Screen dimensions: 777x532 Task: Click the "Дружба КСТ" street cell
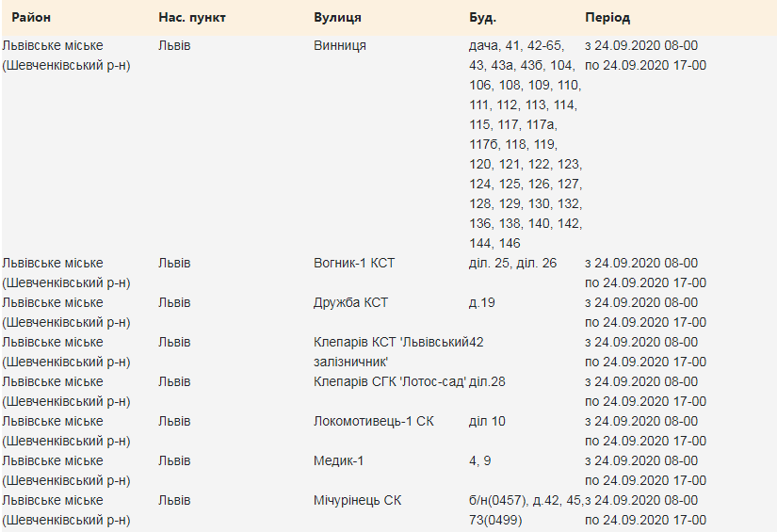point(350,302)
